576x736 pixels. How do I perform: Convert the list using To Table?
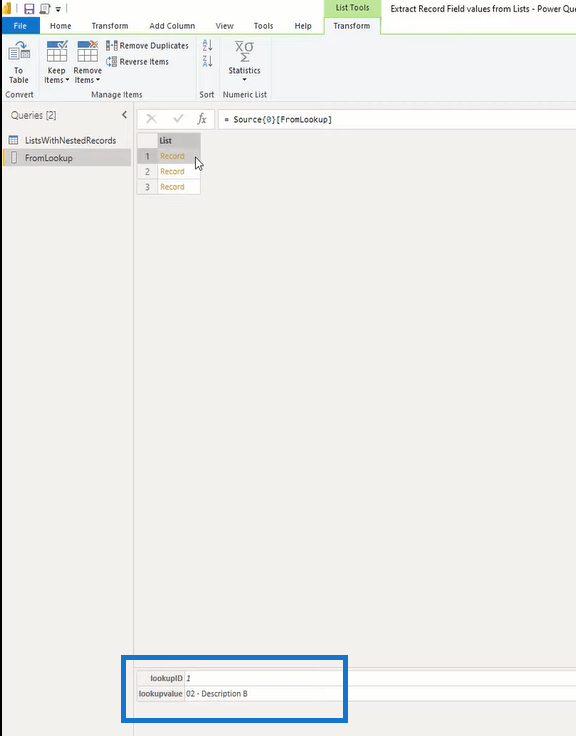(x=19, y=62)
